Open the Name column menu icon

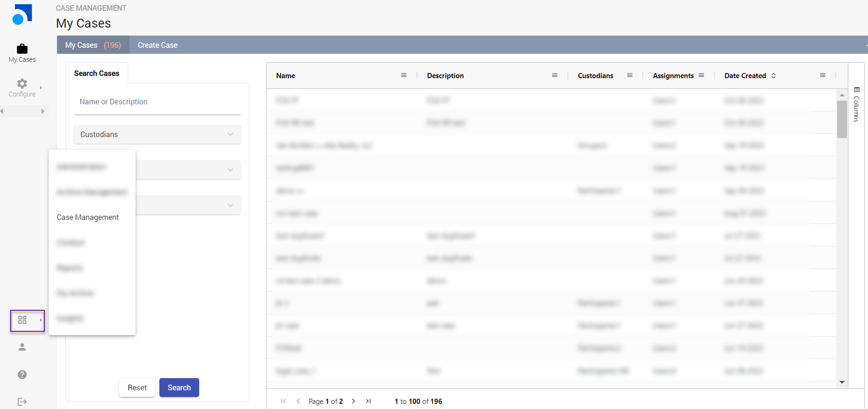404,75
